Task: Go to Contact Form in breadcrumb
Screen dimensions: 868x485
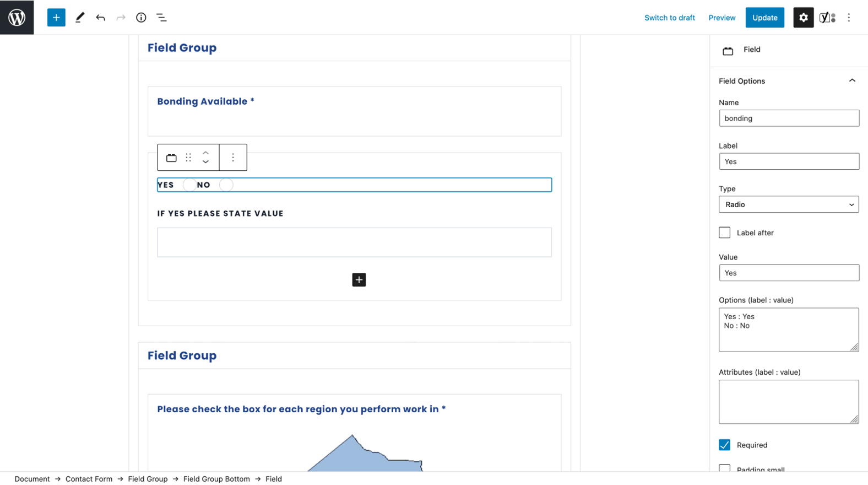Action: click(89, 479)
